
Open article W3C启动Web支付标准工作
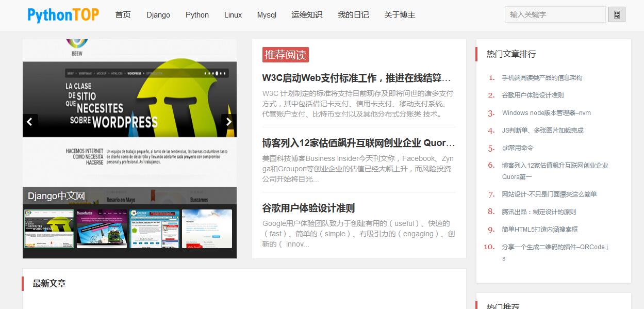(x=356, y=78)
